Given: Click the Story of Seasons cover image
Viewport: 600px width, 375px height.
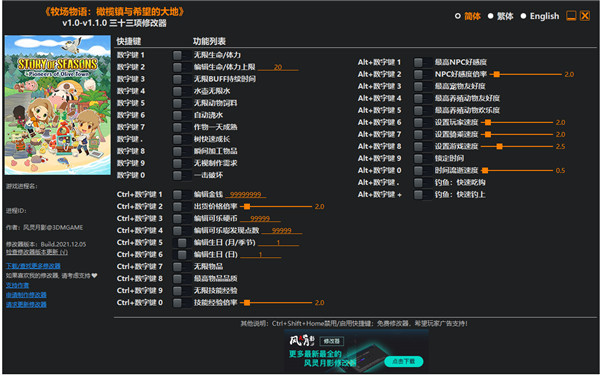Looking at the screenshot, I should point(58,105).
